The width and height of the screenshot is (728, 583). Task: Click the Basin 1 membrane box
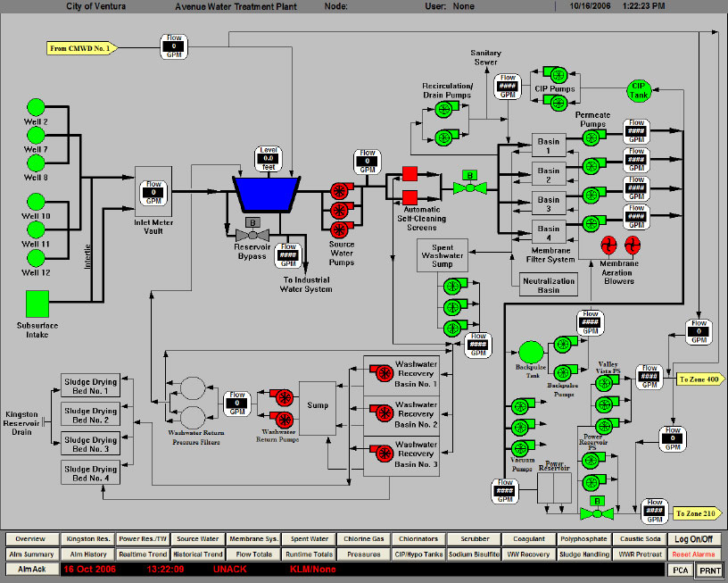pyautogui.click(x=549, y=146)
